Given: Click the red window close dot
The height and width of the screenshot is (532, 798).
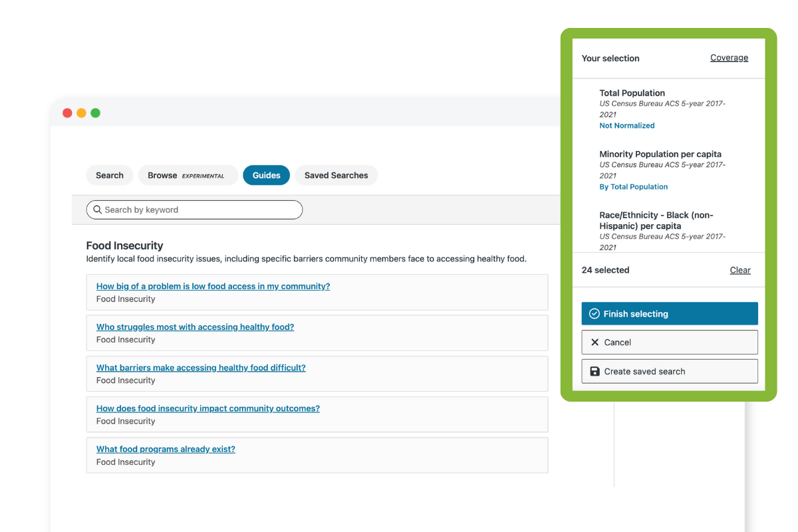Looking at the screenshot, I should point(67,113).
